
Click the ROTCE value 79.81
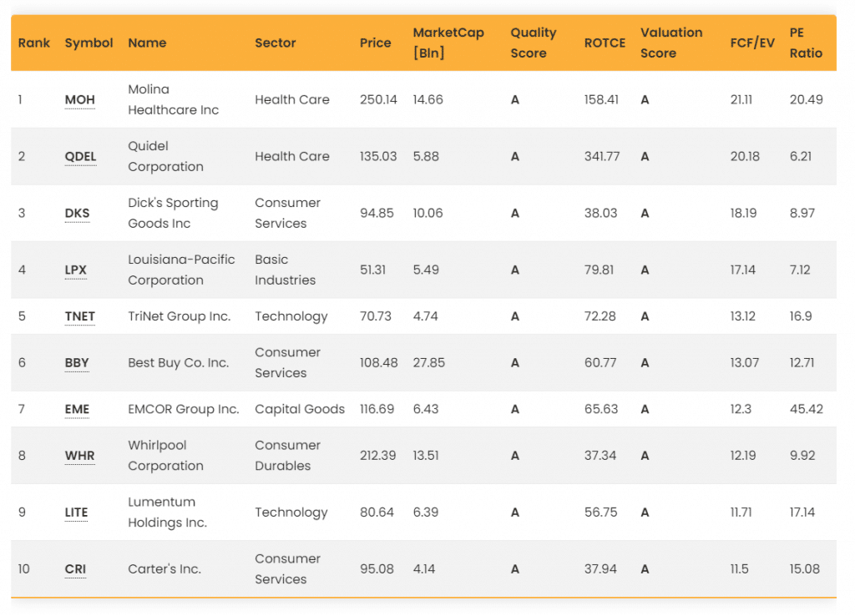[599, 270]
